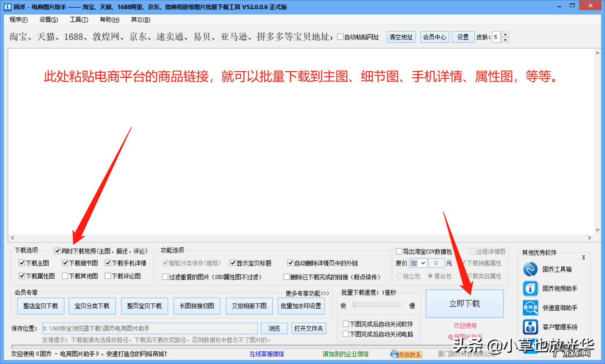Enable 自动粘贴网址 checkbox
This screenshot has width=605, height=364.
(x=340, y=37)
